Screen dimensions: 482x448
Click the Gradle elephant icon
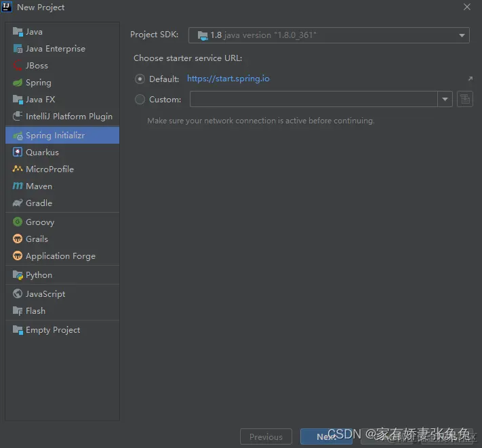18,203
